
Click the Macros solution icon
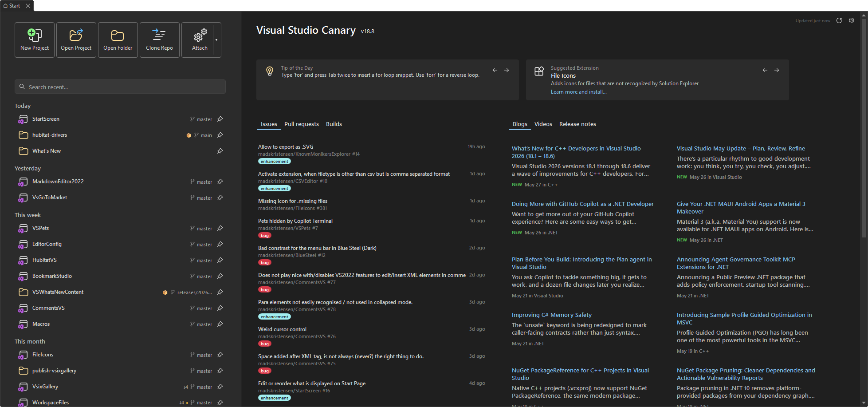pyautogui.click(x=23, y=324)
